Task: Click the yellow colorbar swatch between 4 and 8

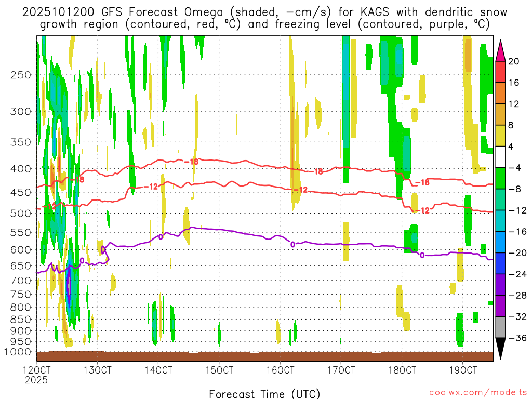Action: [500, 136]
